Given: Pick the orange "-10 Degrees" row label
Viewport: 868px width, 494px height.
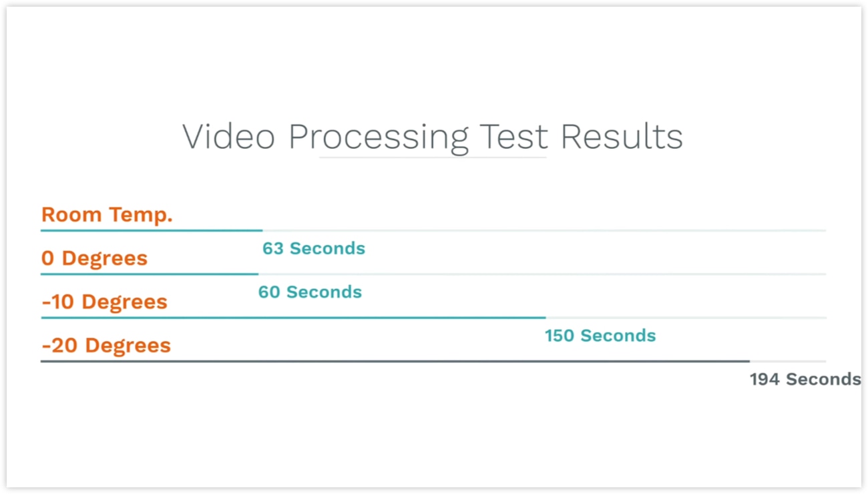Looking at the screenshot, I should coord(104,302).
